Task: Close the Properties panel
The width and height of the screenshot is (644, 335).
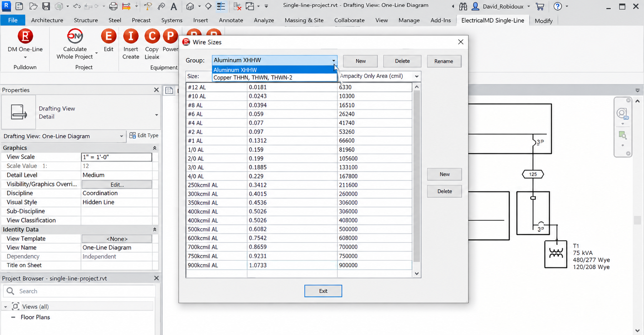Action: point(156,90)
